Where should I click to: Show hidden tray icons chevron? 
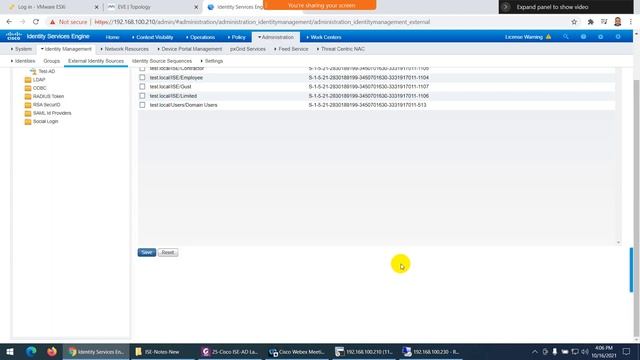(x=535, y=351)
